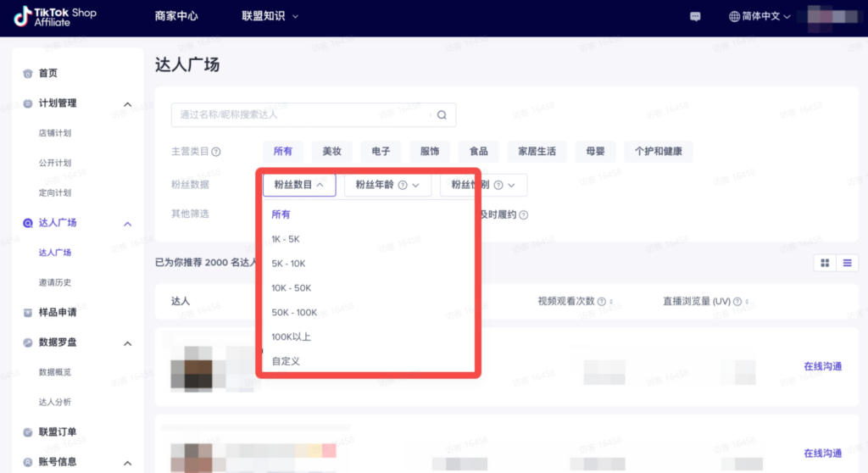868x473 pixels.
Task: Select the 母婴 category filter
Action: [x=595, y=151]
